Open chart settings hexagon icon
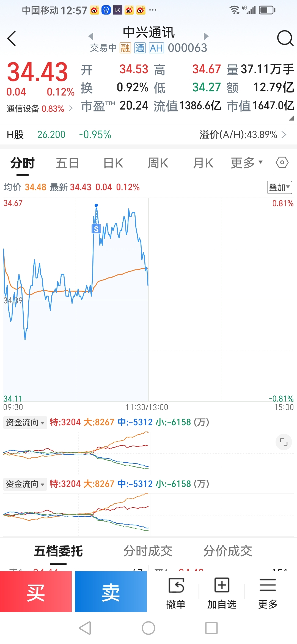The width and height of the screenshot is (297, 644). pos(282,163)
